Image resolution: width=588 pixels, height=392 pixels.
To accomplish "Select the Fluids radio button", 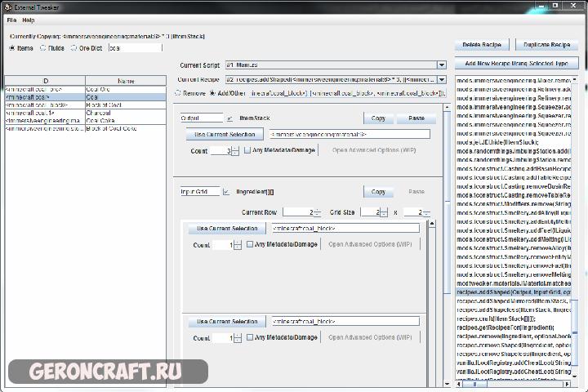I will click(x=42, y=47).
